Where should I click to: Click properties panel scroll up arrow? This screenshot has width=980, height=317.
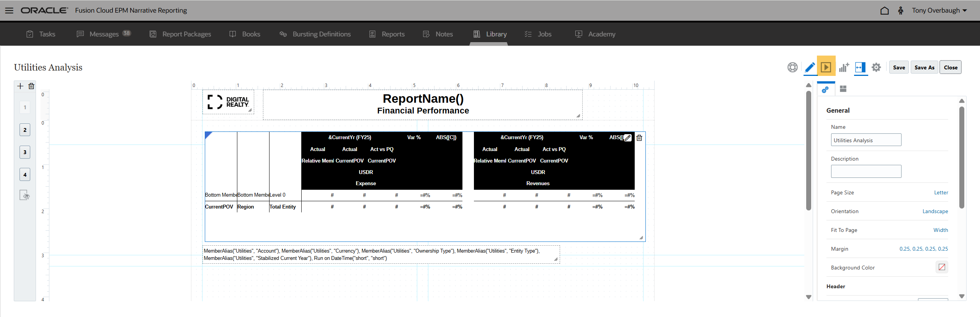962,101
